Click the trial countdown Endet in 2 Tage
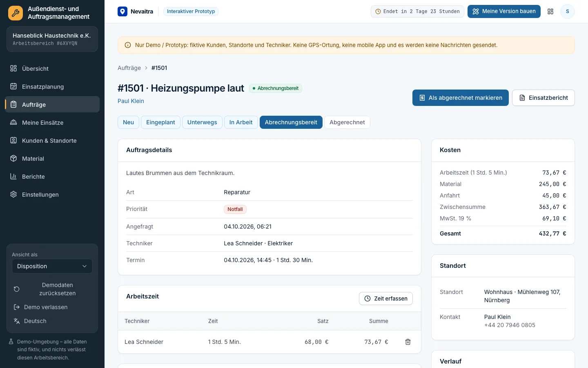Image resolution: width=588 pixels, height=368 pixels. (x=417, y=11)
